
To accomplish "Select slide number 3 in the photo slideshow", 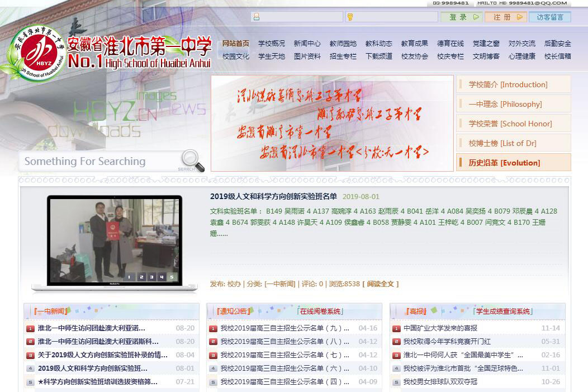I will pos(151,277).
